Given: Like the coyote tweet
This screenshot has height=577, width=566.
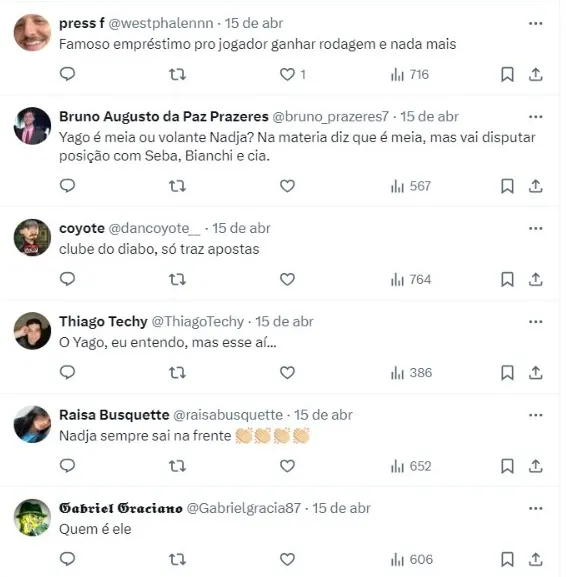Looking at the screenshot, I should coord(287,280).
